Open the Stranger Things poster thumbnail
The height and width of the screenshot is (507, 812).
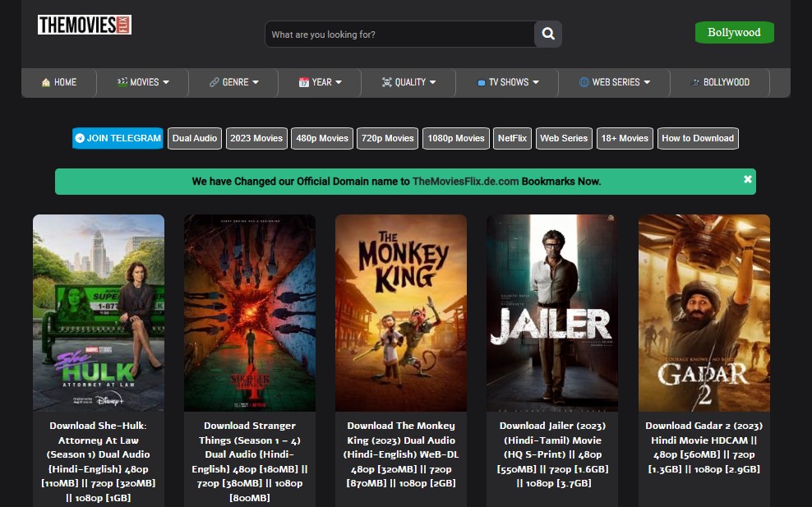click(x=250, y=313)
